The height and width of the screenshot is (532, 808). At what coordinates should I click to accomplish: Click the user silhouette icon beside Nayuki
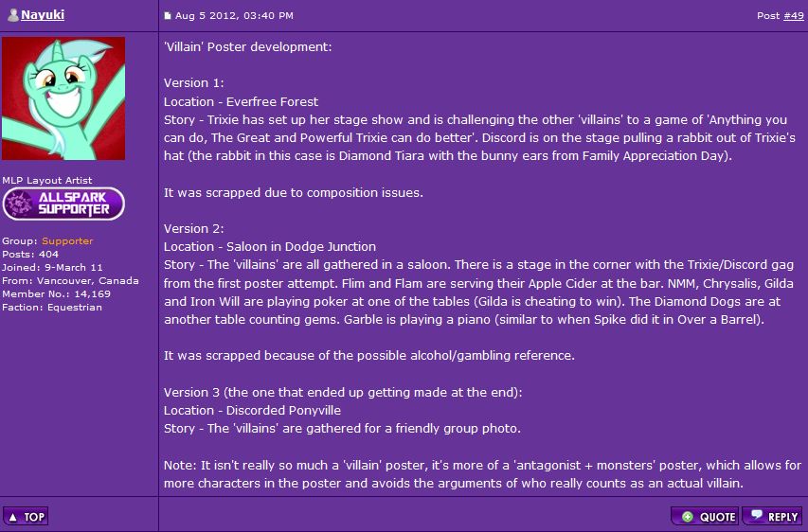[13, 15]
